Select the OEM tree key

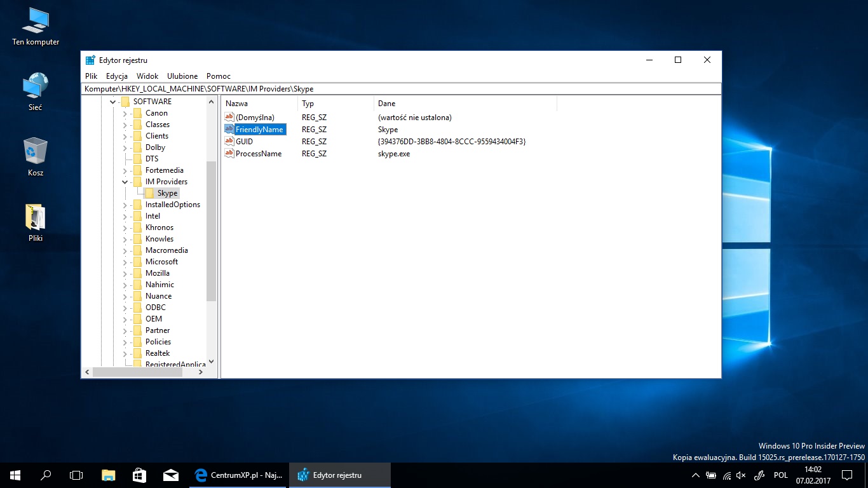coord(154,319)
